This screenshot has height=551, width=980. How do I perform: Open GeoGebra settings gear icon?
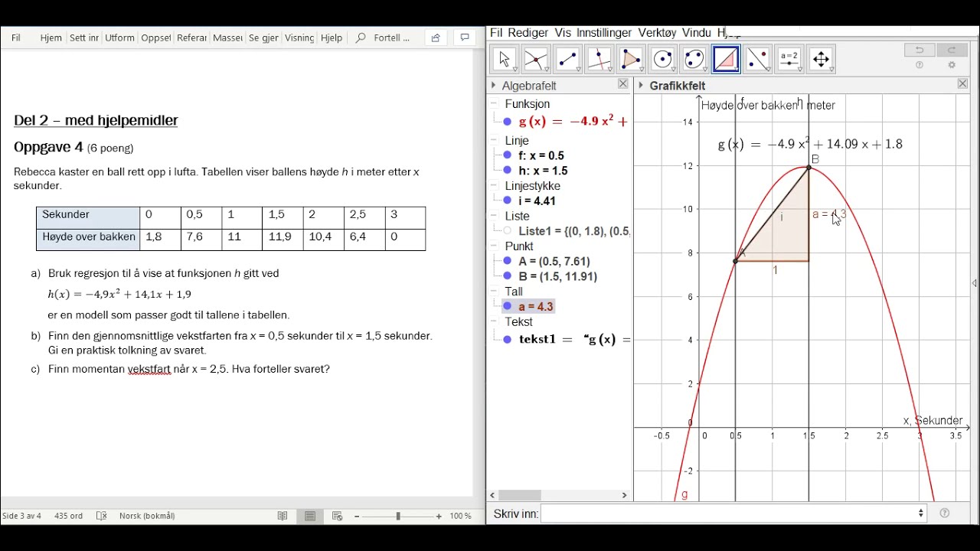tap(952, 66)
